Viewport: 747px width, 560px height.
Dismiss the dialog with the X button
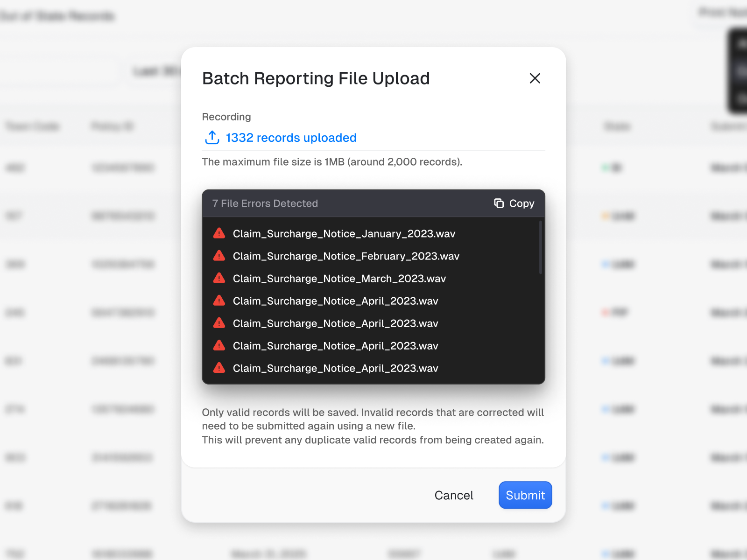point(535,78)
